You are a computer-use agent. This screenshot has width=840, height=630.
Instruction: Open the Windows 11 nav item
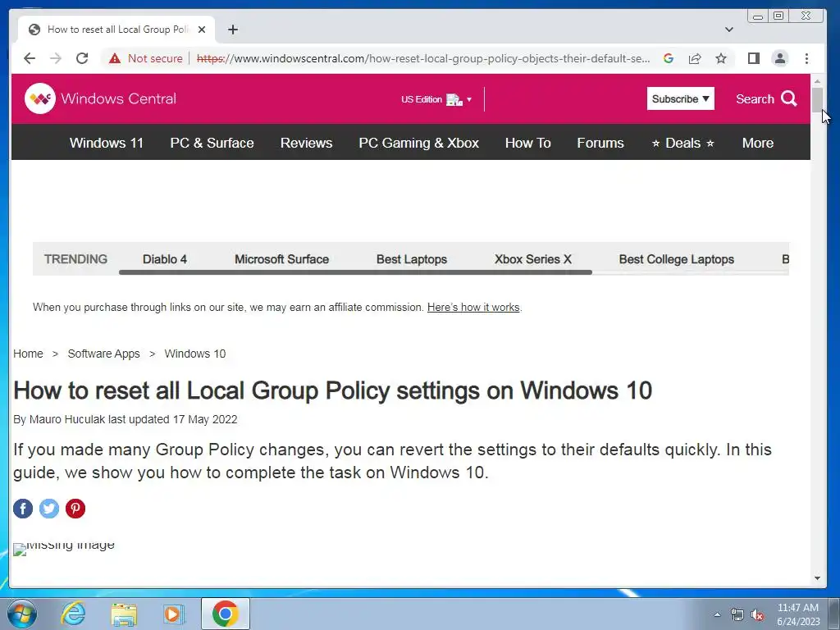click(107, 143)
